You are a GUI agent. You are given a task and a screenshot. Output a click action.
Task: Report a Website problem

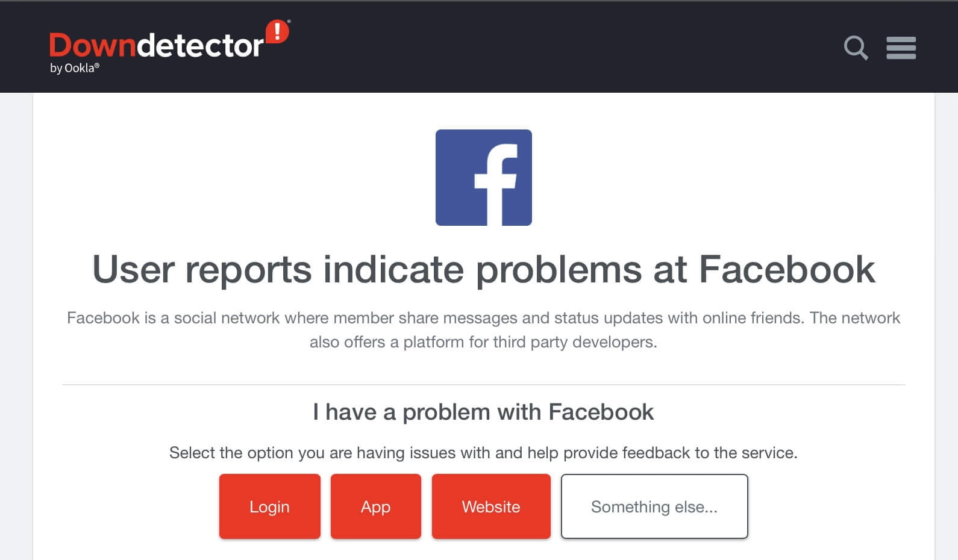[491, 506]
